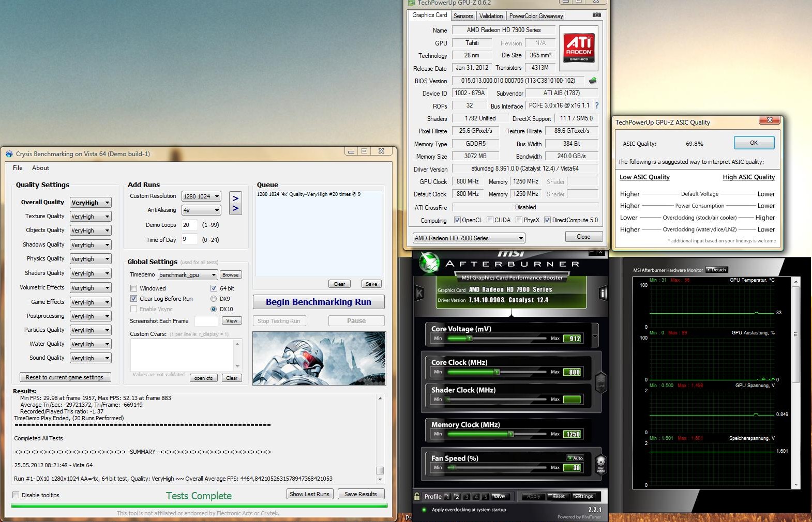Click the Memory Clock slider handle

click(510, 434)
